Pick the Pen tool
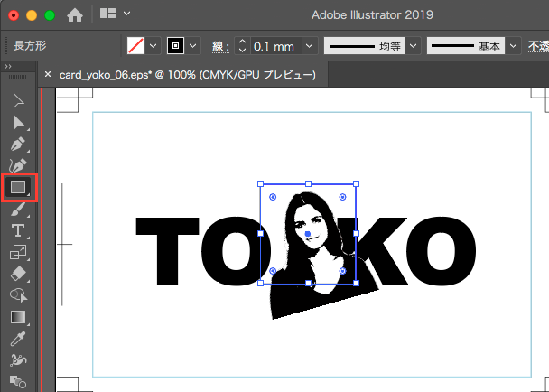This screenshot has height=392, width=549. (x=18, y=144)
